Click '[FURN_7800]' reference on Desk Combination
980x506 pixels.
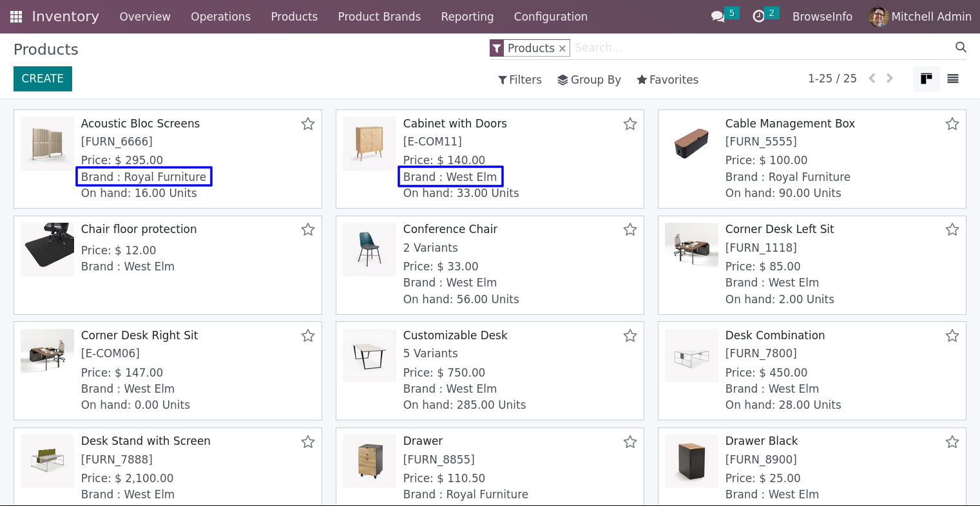point(761,353)
